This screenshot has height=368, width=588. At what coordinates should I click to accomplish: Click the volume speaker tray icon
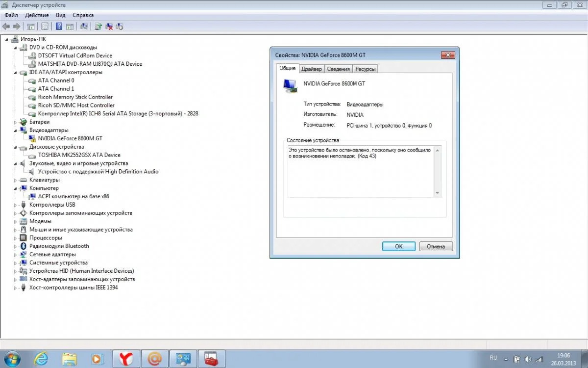pyautogui.click(x=529, y=359)
